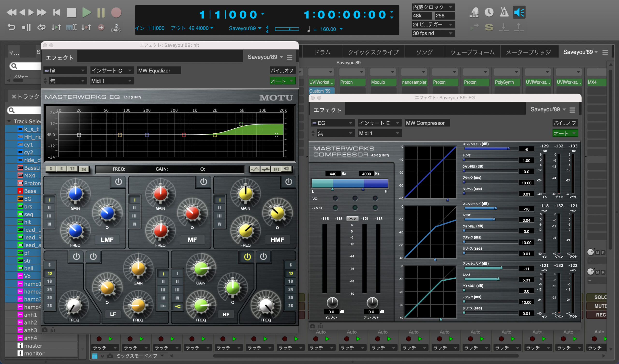This screenshot has width=619, height=364.
Task: Select the 24 dB high-pass slope option
Action: tap(50, 290)
